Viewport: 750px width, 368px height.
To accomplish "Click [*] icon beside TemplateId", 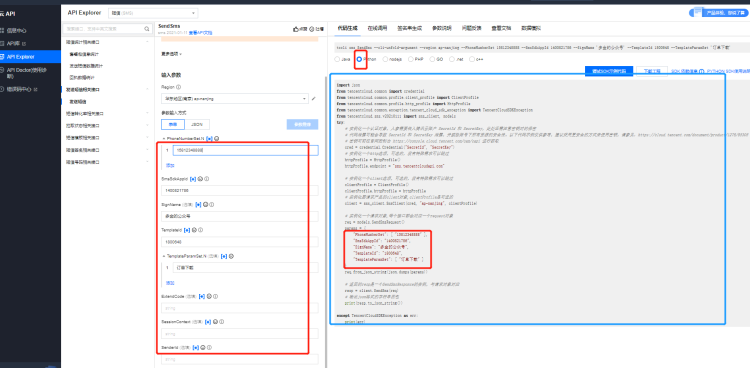I will 187,230.
